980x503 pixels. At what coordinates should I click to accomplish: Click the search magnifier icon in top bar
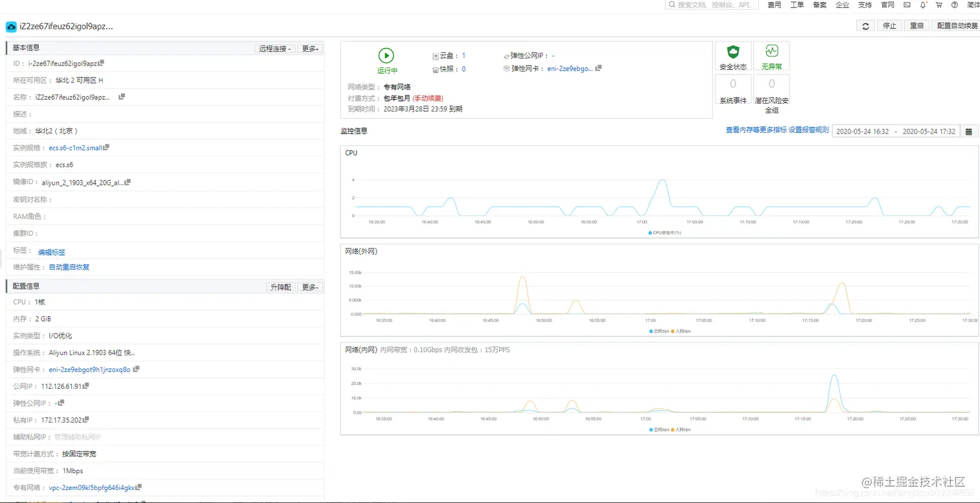coord(671,5)
